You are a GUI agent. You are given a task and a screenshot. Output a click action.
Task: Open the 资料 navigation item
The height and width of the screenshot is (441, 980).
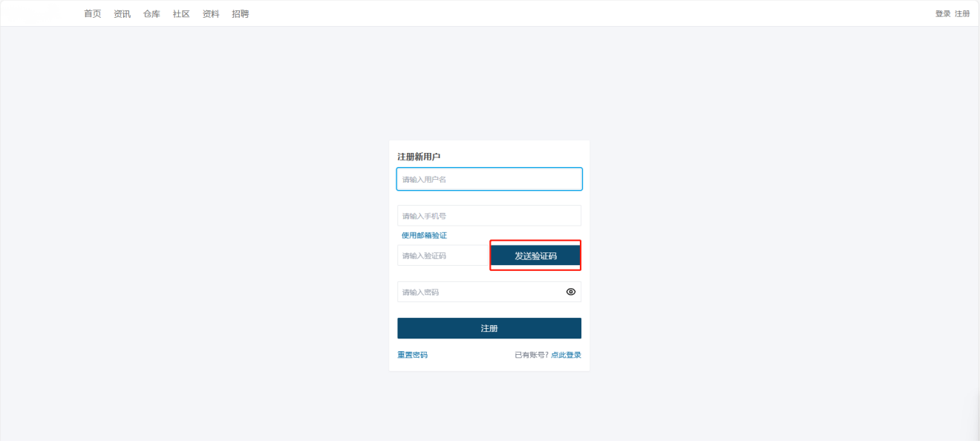[211, 13]
